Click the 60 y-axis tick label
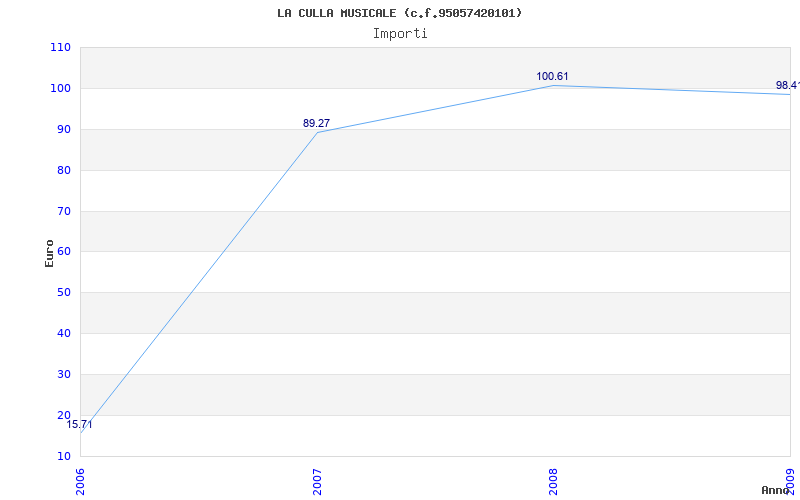The width and height of the screenshot is (800, 500). [63, 252]
